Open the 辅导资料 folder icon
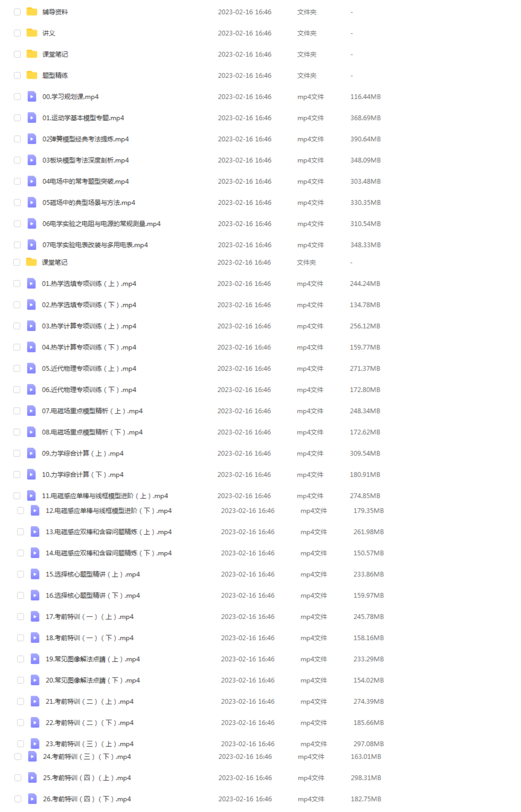This screenshot has width=521, height=812. point(32,11)
